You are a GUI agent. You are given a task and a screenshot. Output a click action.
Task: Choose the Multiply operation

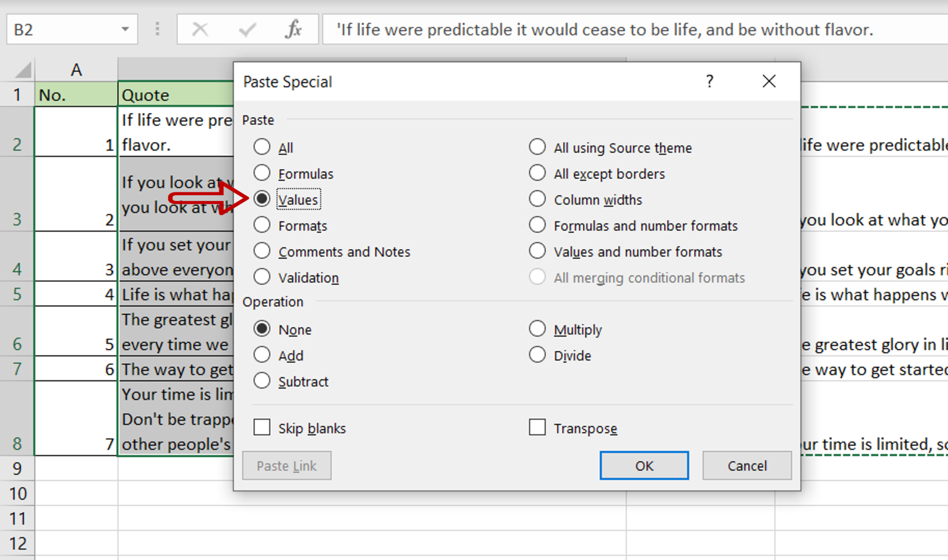(x=537, y=329)
